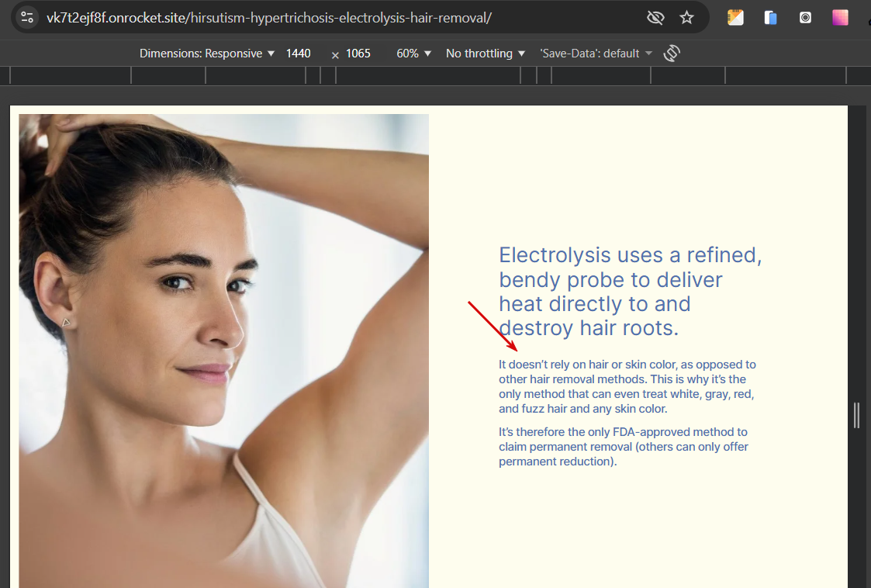Click paragraph starting 'It doesn't rely on hair'

(627, 386)
